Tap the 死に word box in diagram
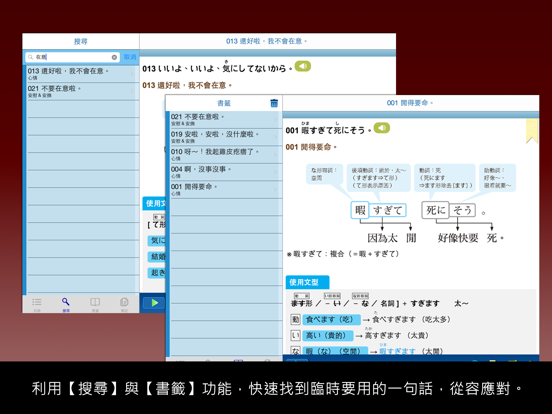The image size is (552, 414). 436,210
